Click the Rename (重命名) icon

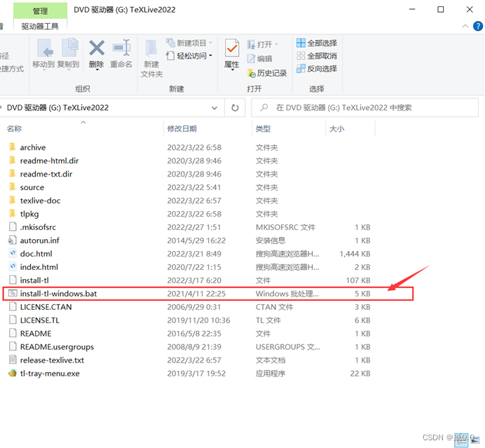pos(121,48)
